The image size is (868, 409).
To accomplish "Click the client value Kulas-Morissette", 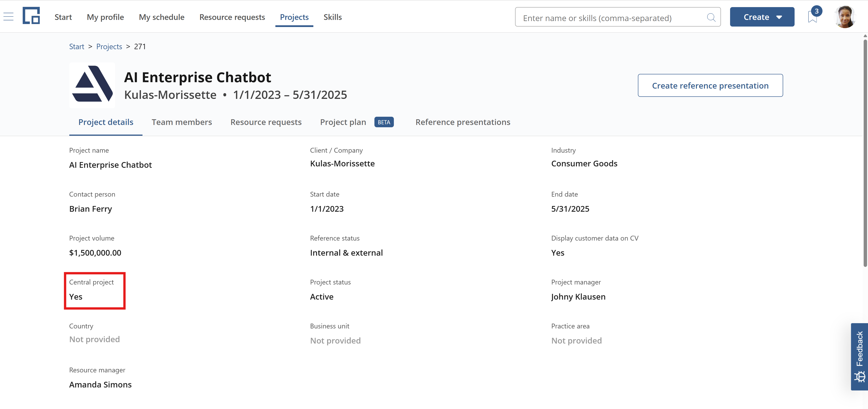I will 342,163.
